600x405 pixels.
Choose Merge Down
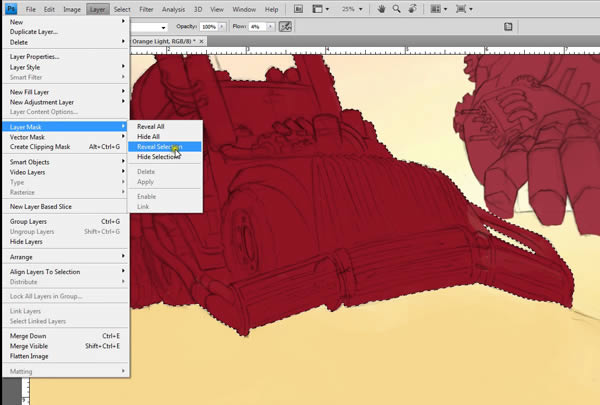pyautogui.click(x=66, y=336)
